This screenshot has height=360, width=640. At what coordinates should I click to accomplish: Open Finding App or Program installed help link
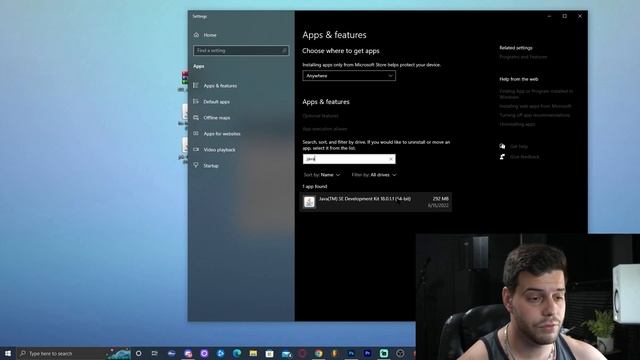pyautogui.click(x=536, y=94)
